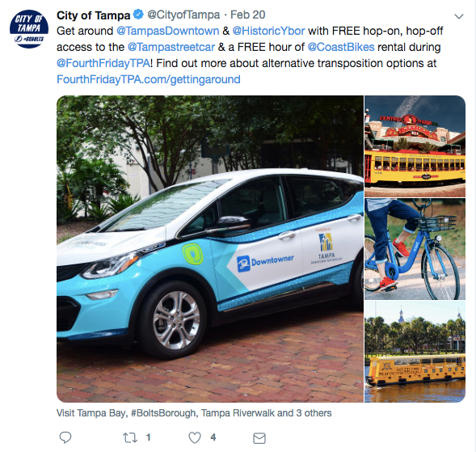
Task: Expand tweet options chevron menu
Action: click(459, 16)
